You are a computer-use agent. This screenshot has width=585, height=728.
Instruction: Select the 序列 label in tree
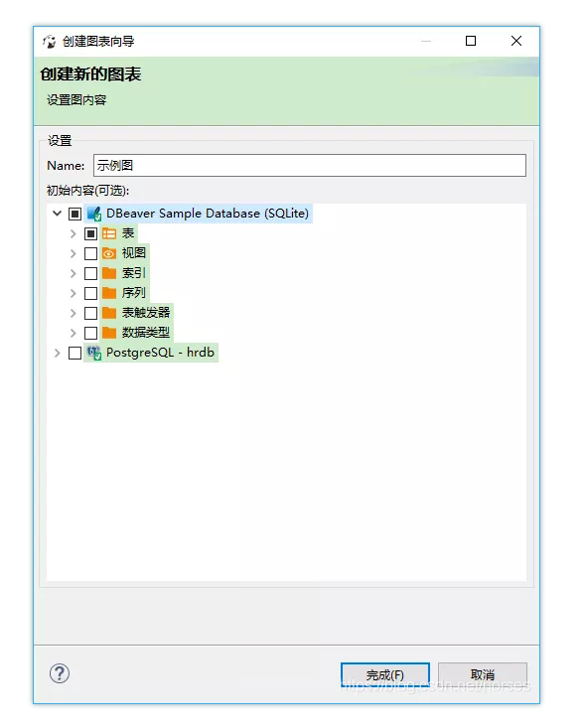[134, 293]
